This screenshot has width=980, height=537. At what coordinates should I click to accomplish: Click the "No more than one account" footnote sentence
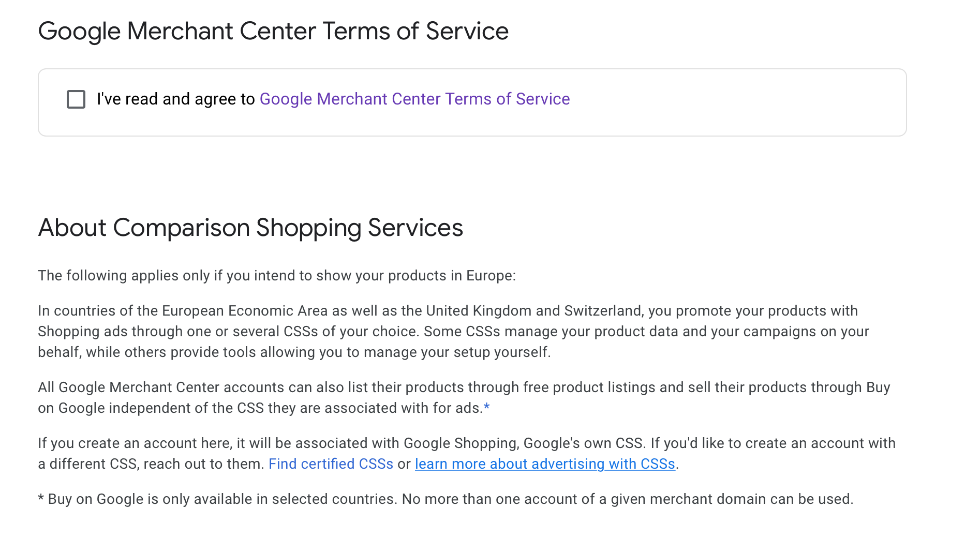pyautogui.click(x=627, y=499)
